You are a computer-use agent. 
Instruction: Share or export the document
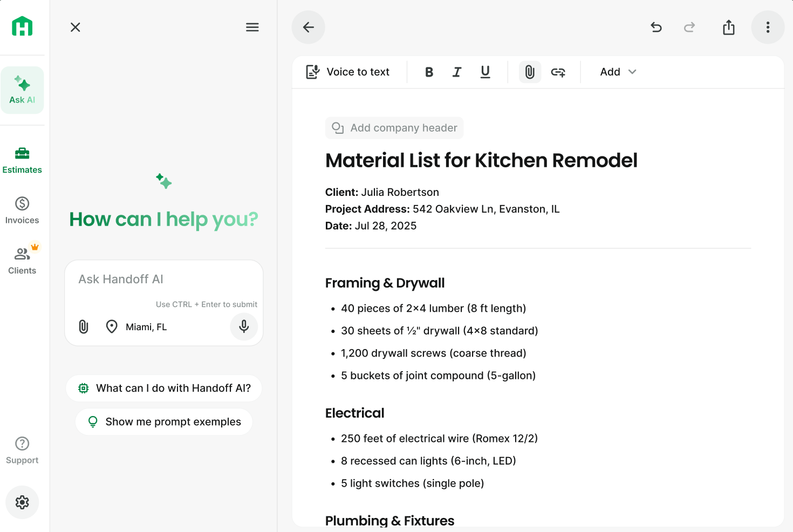729,27
